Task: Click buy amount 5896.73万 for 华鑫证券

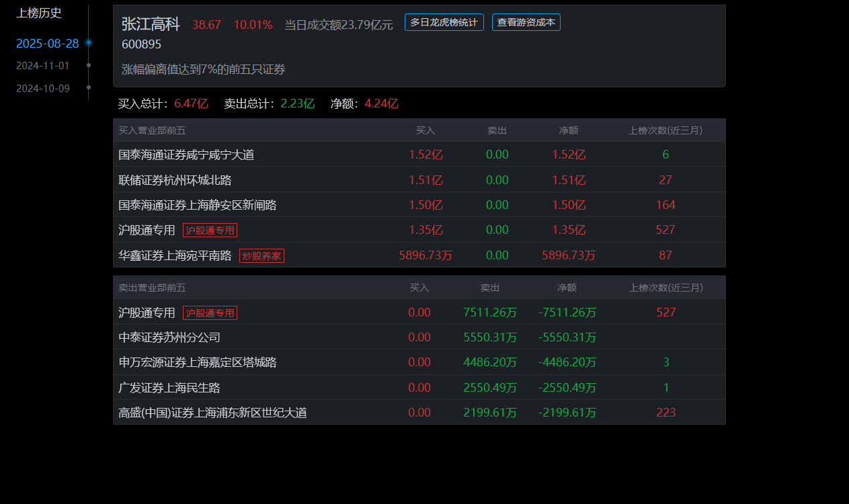Action: coord(426,255)
